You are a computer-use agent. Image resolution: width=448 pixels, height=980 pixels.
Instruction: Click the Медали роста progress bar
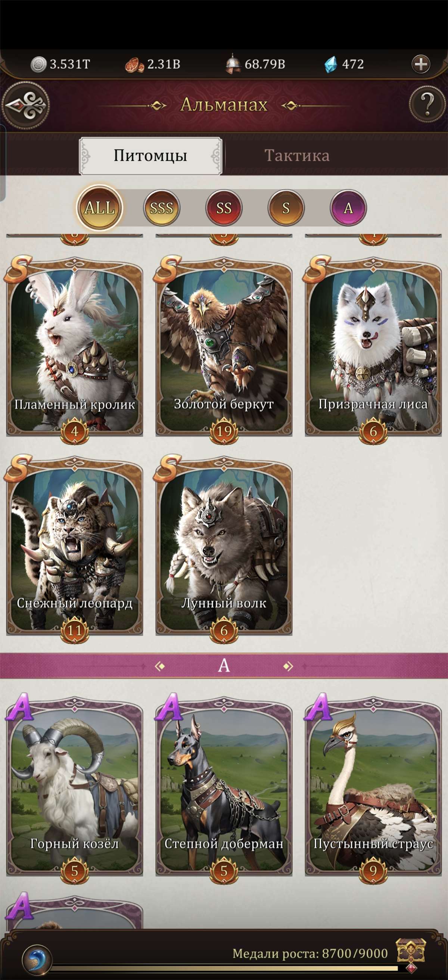click(224, 967)
